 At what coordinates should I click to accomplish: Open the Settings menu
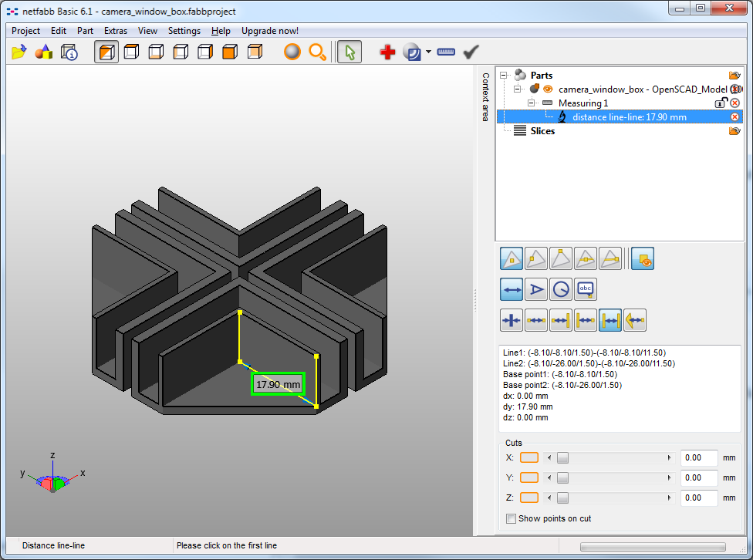[x=184, y=31]
